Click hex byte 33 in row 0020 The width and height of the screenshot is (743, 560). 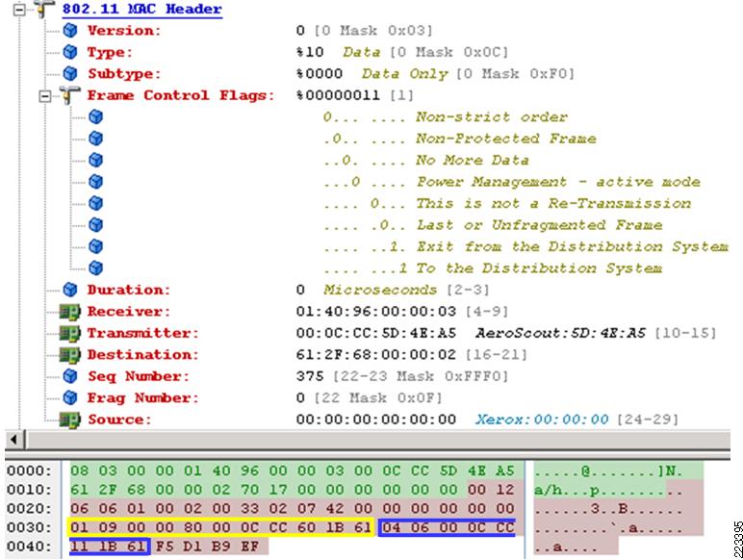249,509
